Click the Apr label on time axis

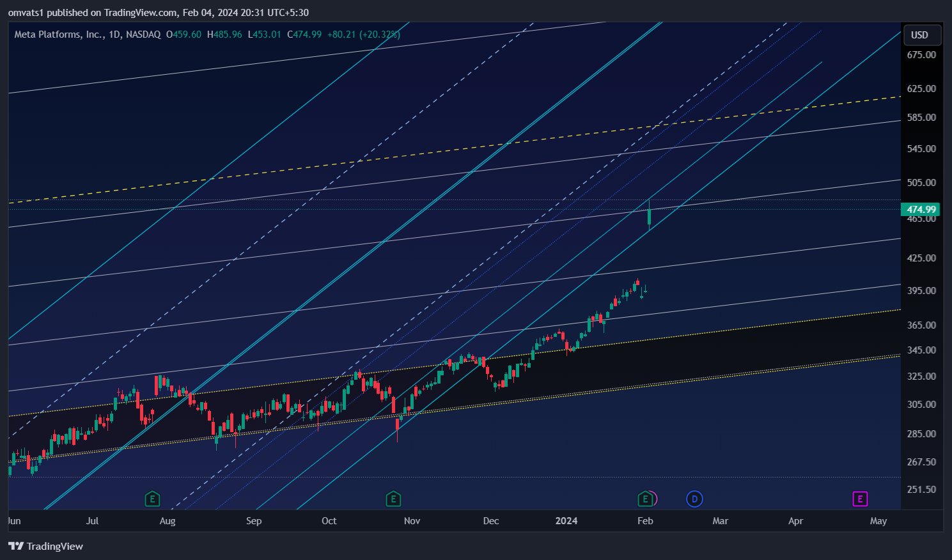(796, 521)
